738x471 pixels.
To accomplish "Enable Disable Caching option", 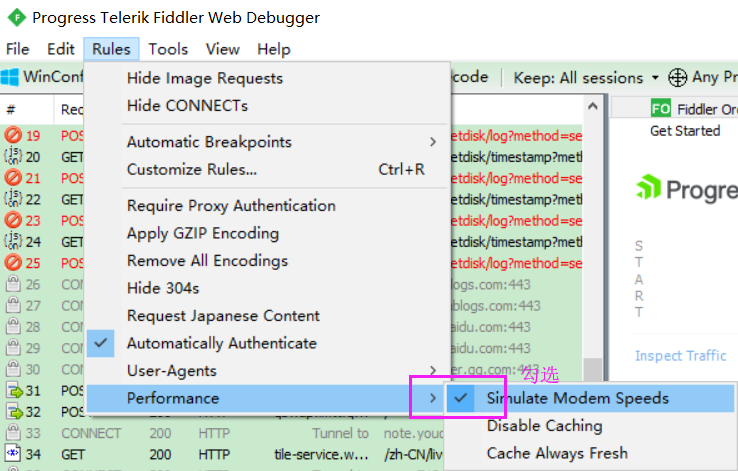I will click(x=589, y=426).
